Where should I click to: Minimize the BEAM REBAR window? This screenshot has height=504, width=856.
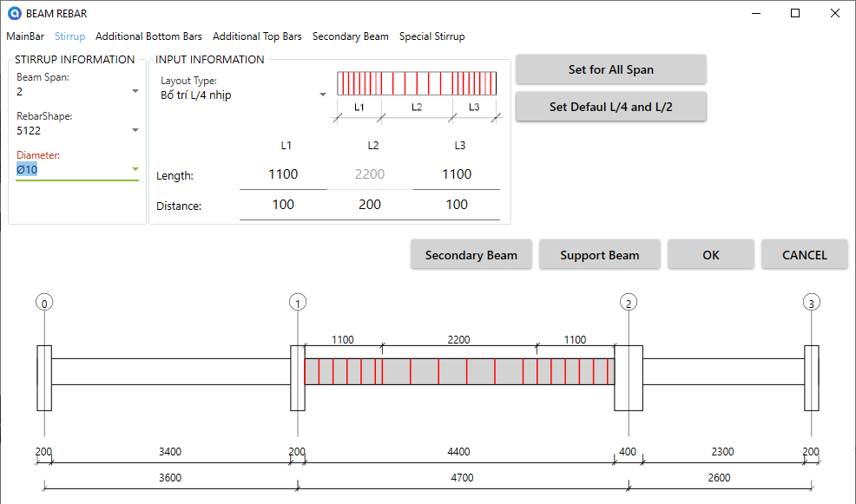(x=756, y=13)
